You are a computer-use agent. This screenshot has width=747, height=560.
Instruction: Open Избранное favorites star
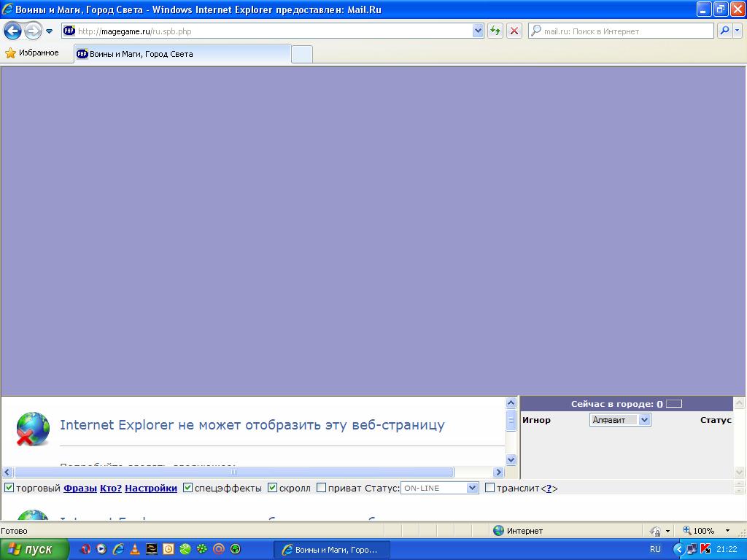31,52
